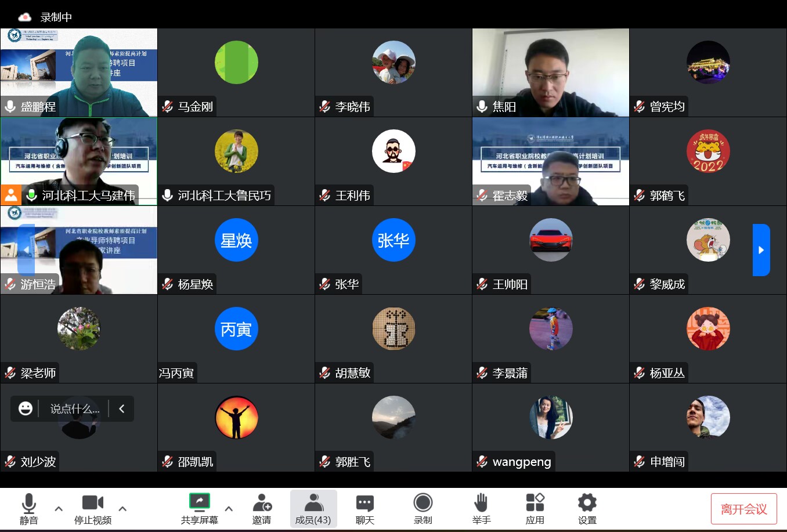Click the 离开会议 leave meeting button
Image resolution: width=787 pixels, height=532 pixels.
point(743,509)
